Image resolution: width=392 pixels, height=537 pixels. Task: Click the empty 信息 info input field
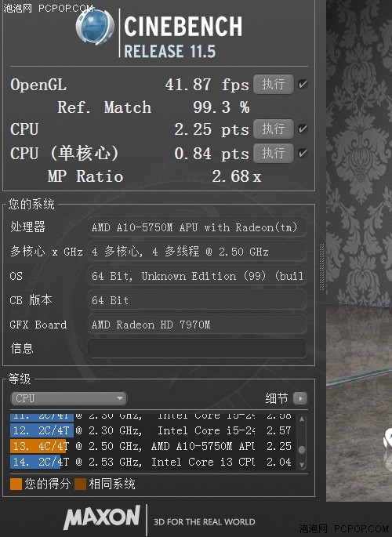tap(197, 348)
